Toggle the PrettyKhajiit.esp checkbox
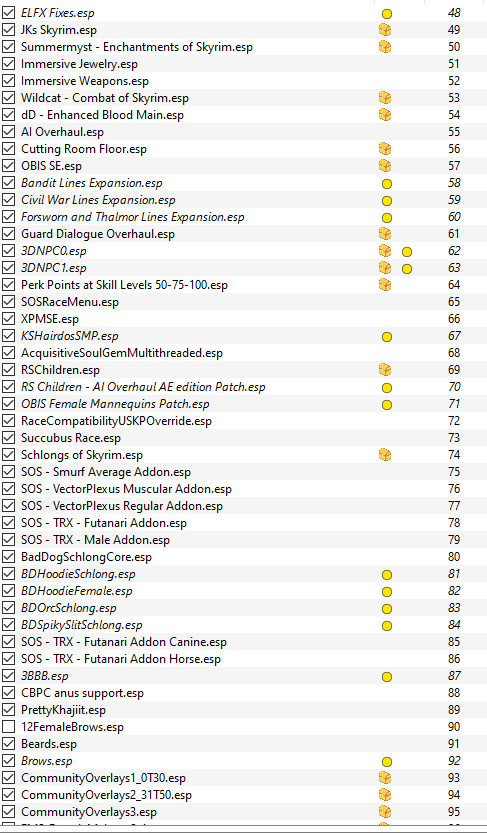Image resolution: width=487 pixels, height=833 pixels. point(8,710)
